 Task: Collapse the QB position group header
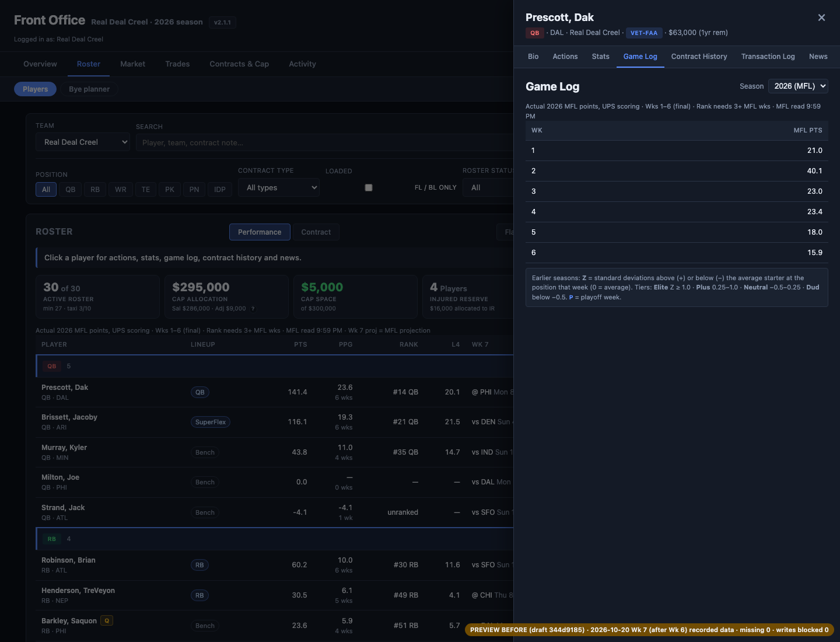pos(274,366)
